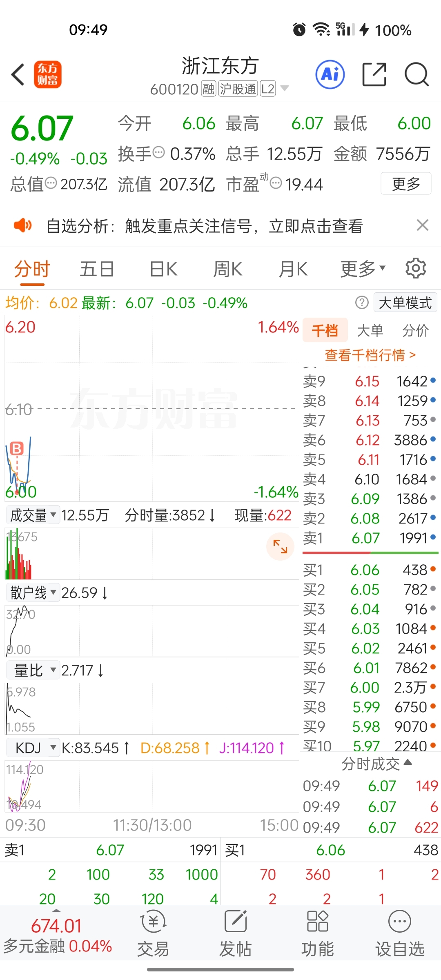Screen dimensions: 441x980
Task: Open the 散户线 indicator dropdown
Action: pos(33,592)
